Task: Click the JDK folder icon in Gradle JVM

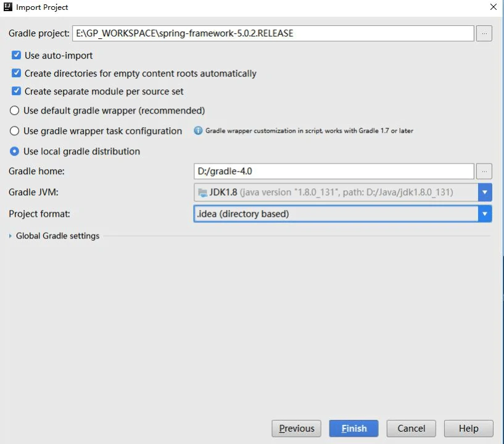Action: tap(202, 192)
